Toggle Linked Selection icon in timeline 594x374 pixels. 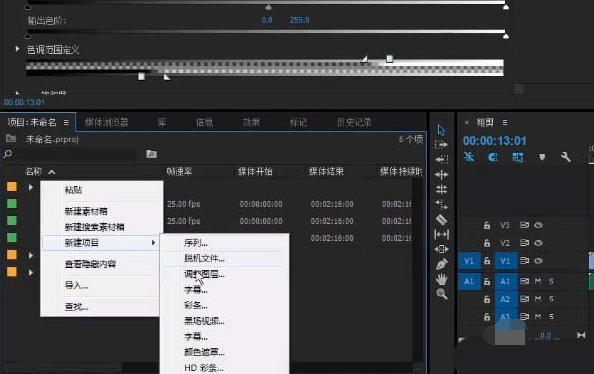[518, 157]
